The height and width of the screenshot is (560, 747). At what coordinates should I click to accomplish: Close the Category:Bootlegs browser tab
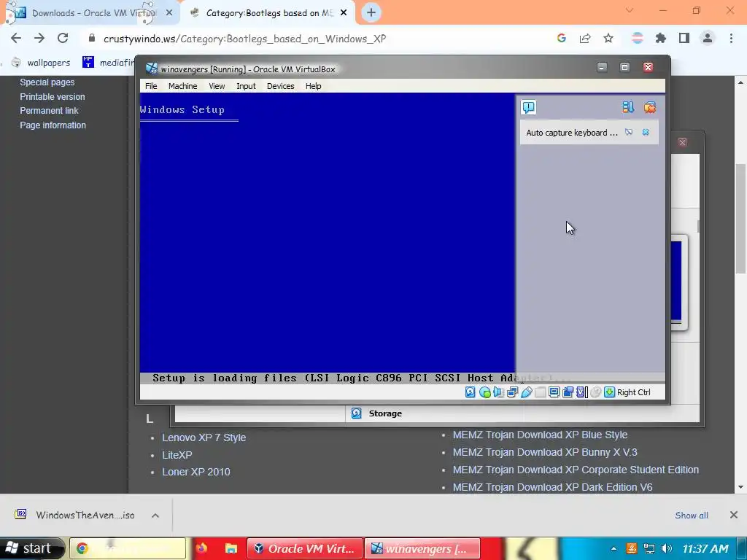344,13
